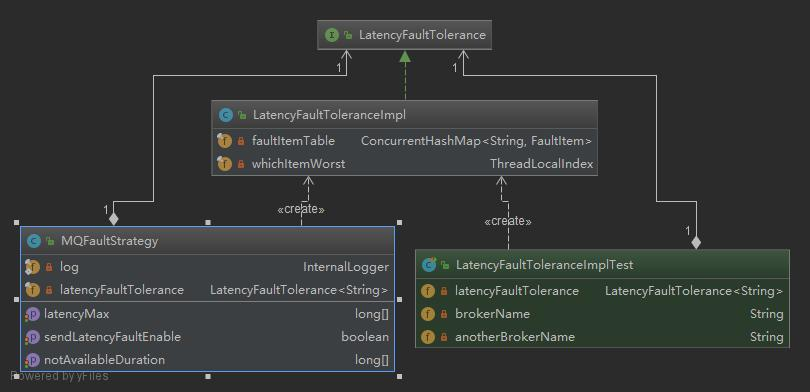Click the interface icon beside LatencyFaultTolerance

click(x=331, y=35)
